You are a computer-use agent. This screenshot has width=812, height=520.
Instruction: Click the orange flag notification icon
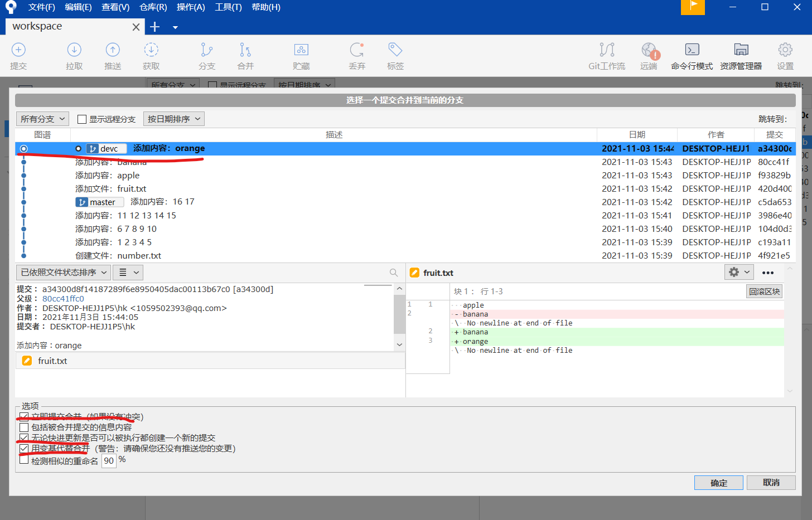pyautogui.click(x=693, y=7)
